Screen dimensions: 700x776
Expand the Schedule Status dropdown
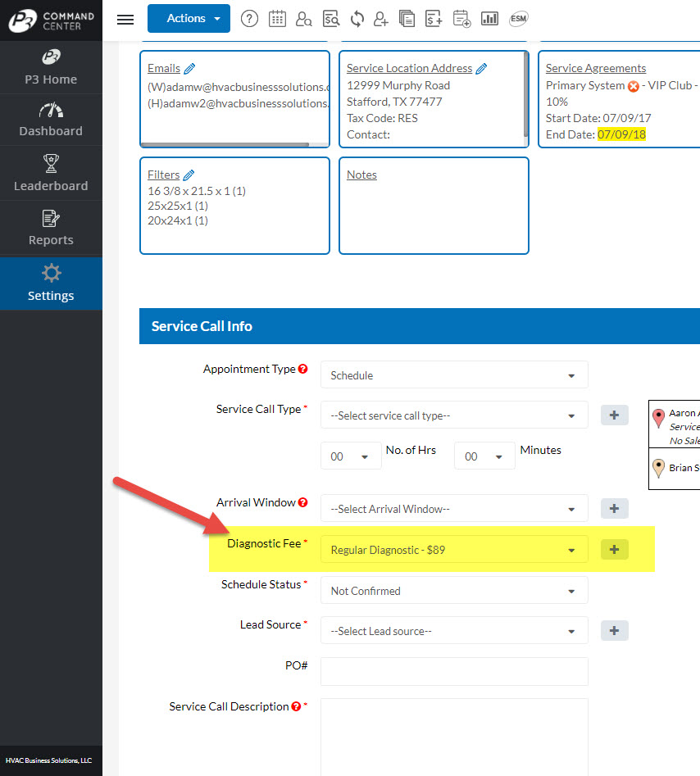454,591
